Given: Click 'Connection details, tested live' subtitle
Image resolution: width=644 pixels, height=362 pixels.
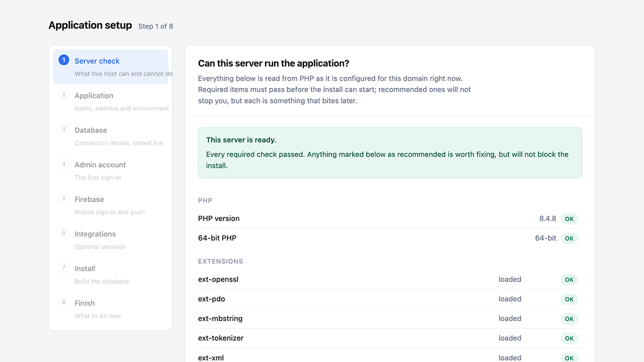Looking at the screenshot, I should tap(119, 143).
